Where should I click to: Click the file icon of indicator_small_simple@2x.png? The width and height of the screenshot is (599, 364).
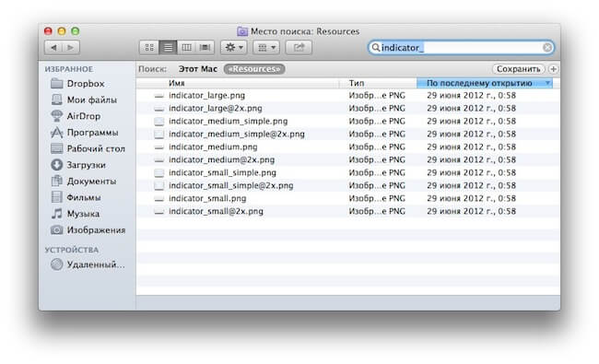pyautogui.click(x=159, y=185)
